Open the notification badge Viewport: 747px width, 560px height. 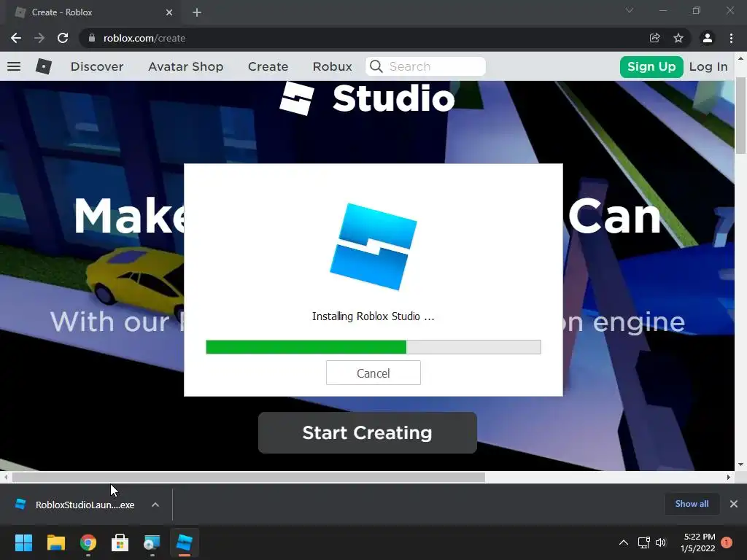click(727, 542)
